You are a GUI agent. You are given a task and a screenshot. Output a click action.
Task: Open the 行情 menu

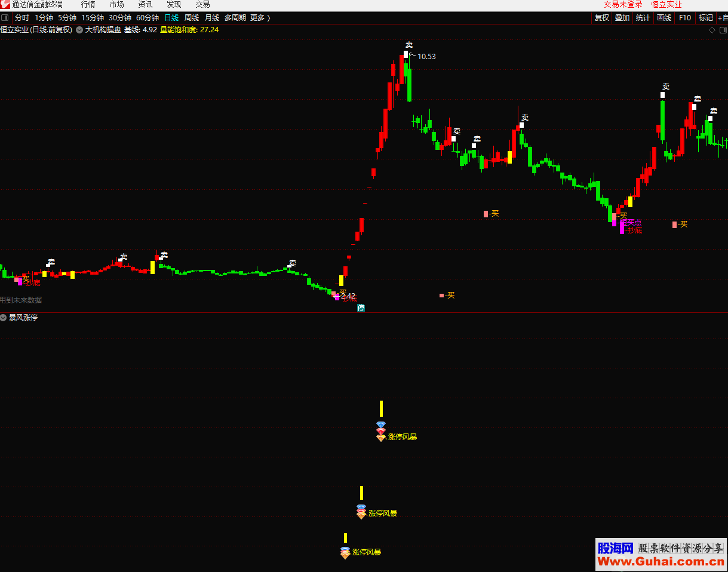[x=88, y=5]
